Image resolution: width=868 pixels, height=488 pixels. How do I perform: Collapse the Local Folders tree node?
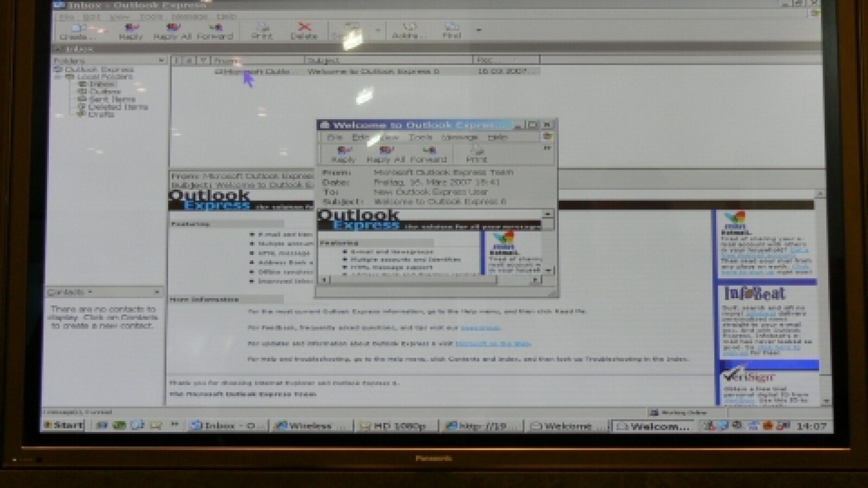pos(58,77)
